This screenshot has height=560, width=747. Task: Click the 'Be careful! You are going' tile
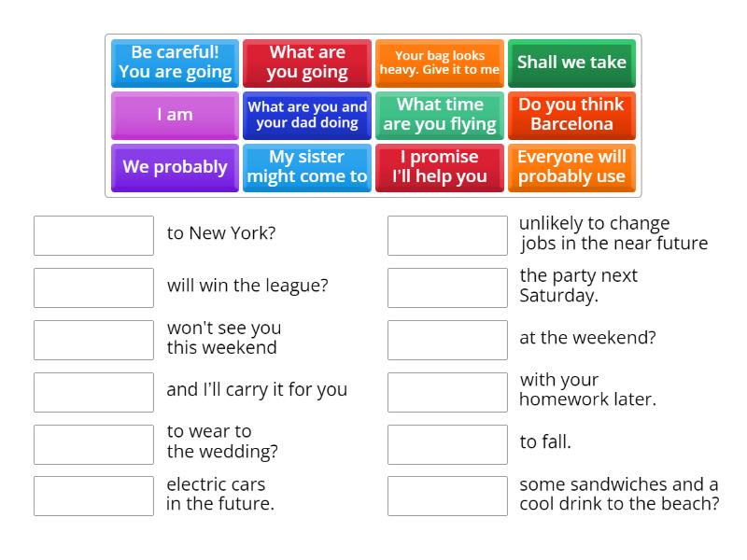pos(175,63)
